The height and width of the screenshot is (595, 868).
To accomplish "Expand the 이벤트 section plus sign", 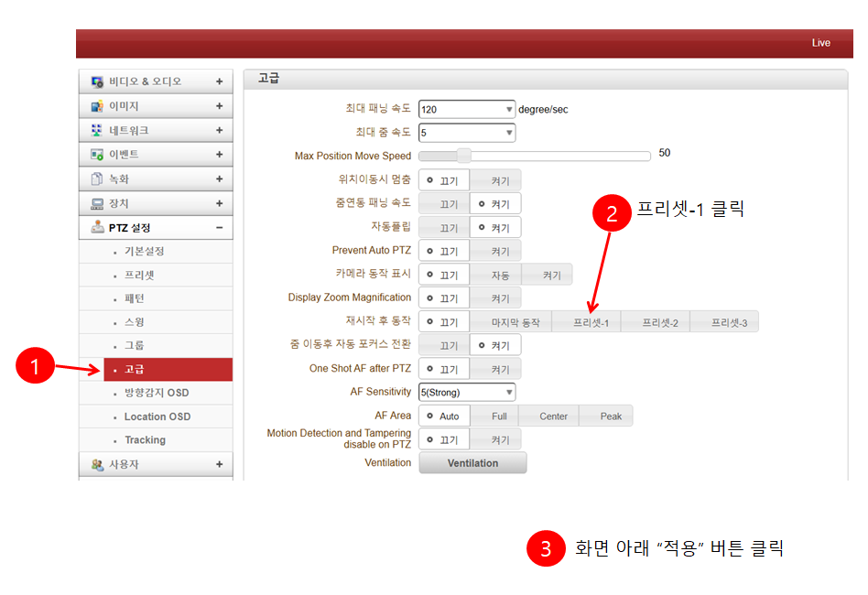I will click(x=219, y=155).
